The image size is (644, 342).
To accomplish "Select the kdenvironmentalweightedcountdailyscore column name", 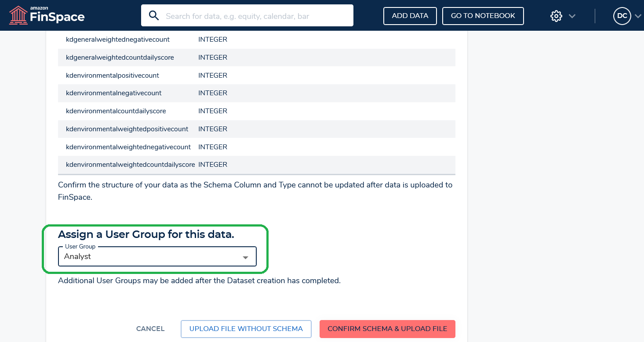I will click(131, 165).
